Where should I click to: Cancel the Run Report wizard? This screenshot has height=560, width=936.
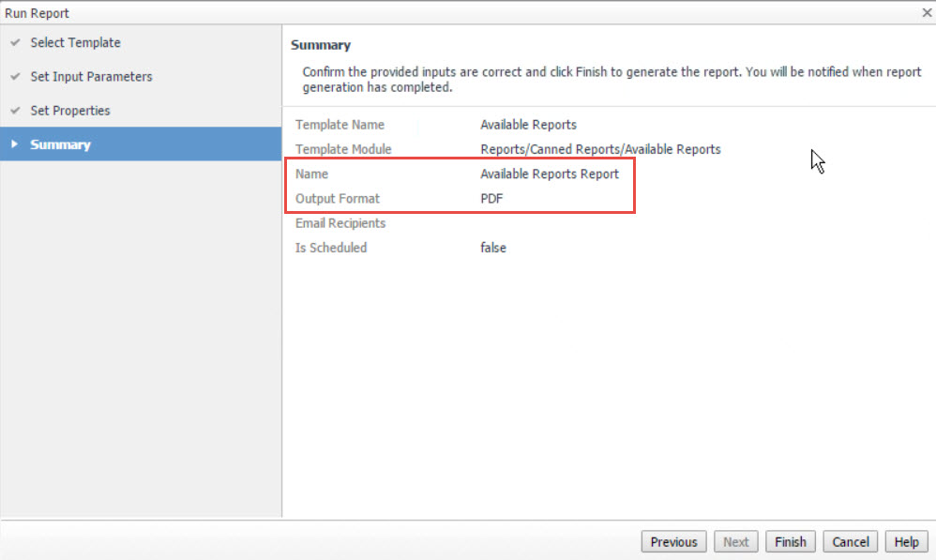point(851,541)
